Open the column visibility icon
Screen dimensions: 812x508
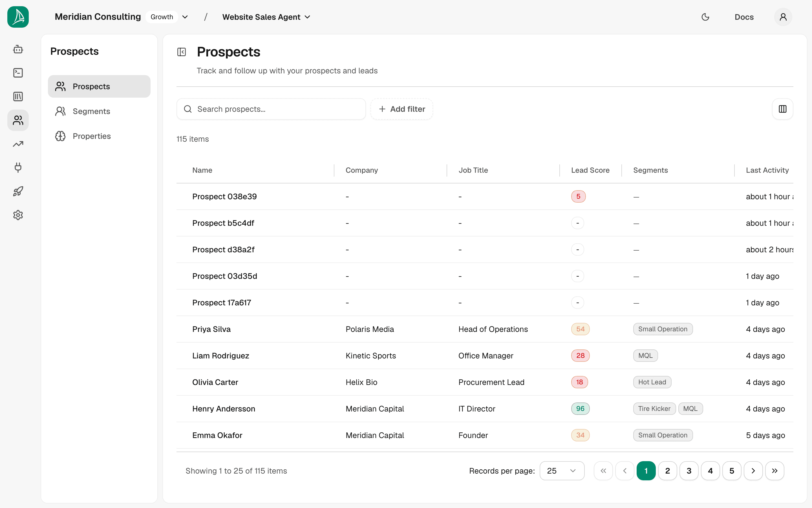pos(782,109)
